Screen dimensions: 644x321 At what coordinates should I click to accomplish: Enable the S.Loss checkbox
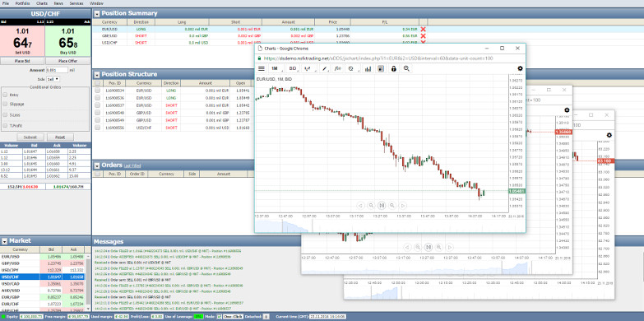pyautogui.click(x=5, y=114)
